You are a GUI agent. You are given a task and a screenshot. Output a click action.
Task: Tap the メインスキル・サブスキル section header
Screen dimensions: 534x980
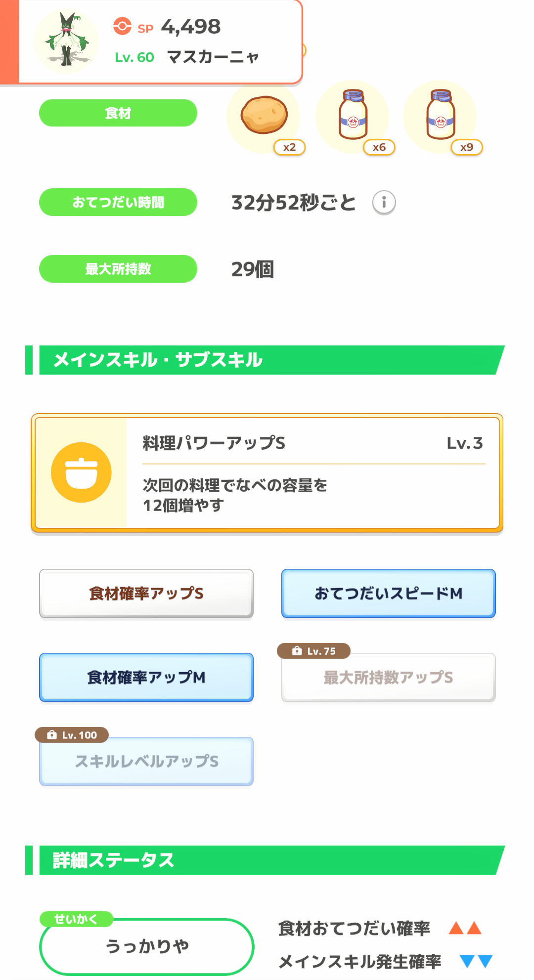(x=267, y=360)
